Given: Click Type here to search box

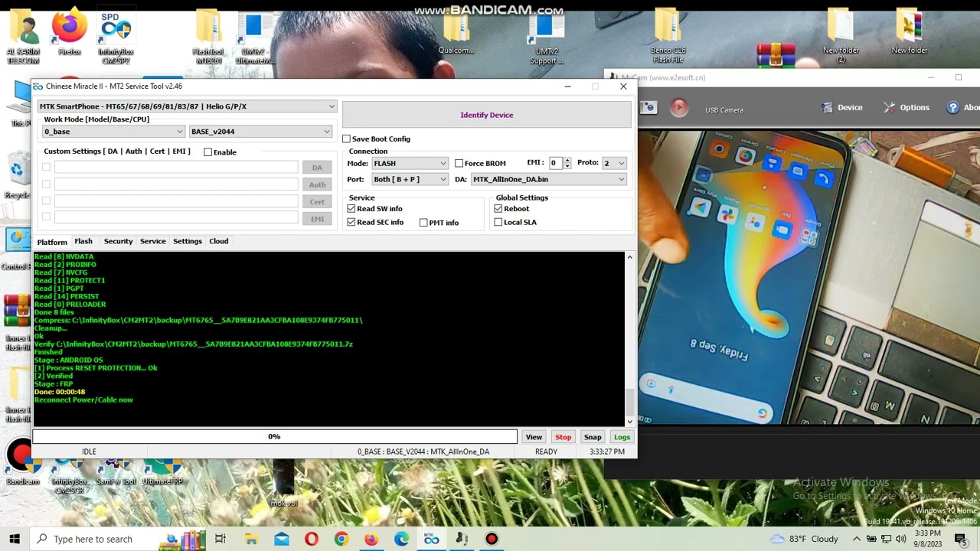Looking at the screenshot, I should coord(118,539).
